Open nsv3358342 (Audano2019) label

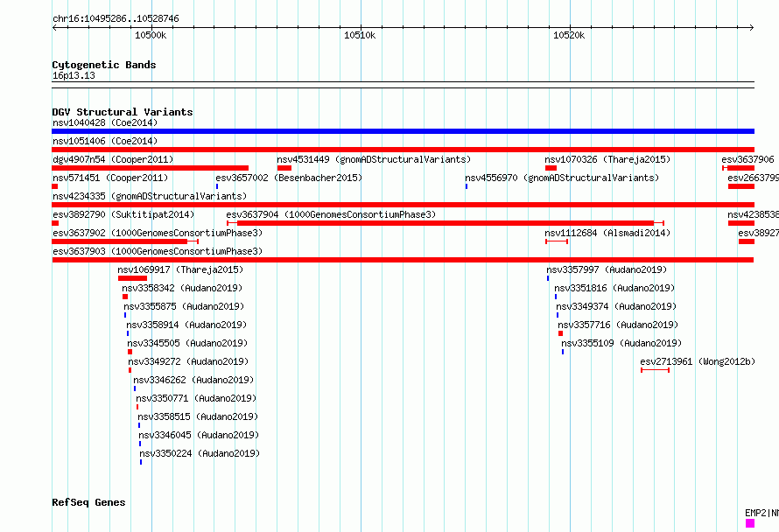point(182,288)
